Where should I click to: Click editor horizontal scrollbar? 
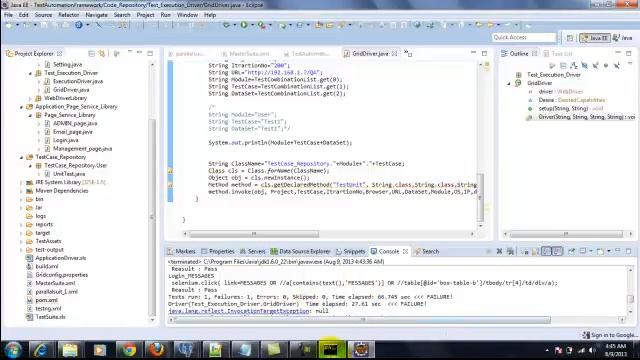click(254, 234)
